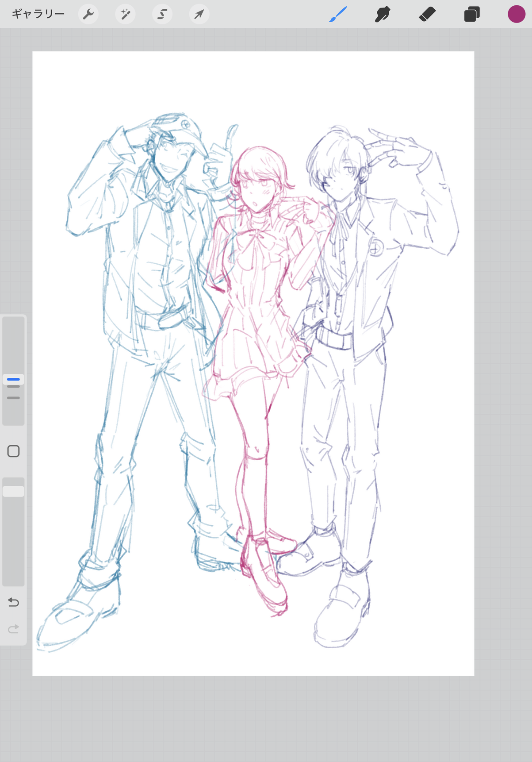
Task: Tap the square Modify button in sidebar
Action: 13,451
